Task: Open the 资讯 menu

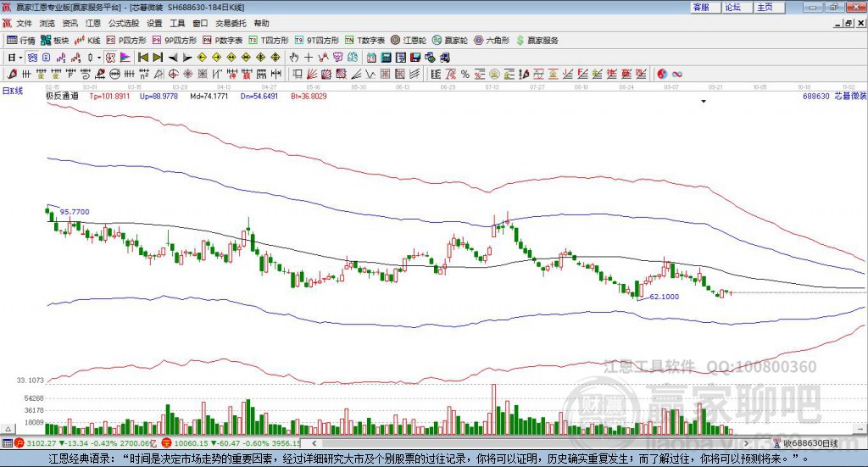Action: point(70,23)
